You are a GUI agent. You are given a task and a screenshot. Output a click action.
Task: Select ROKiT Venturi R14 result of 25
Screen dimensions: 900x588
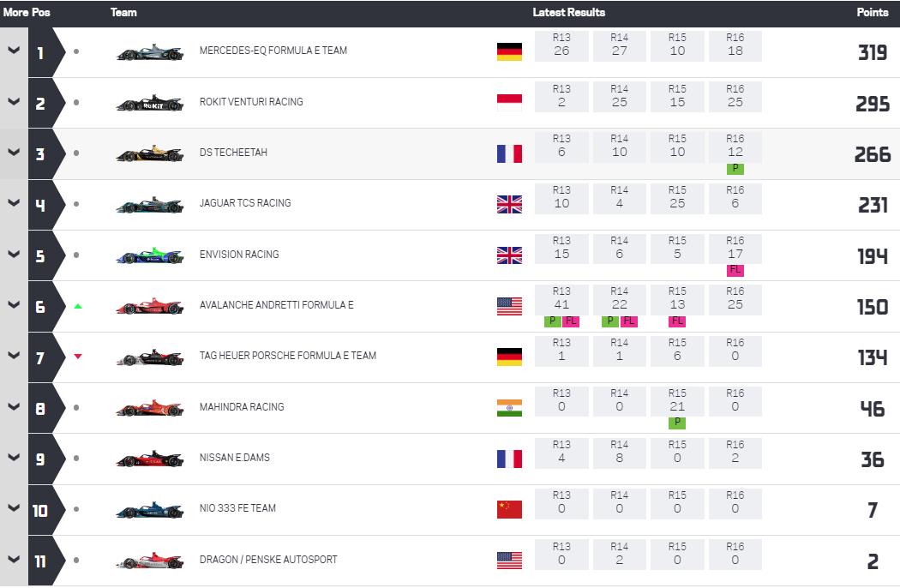click(x=620, y=97)
